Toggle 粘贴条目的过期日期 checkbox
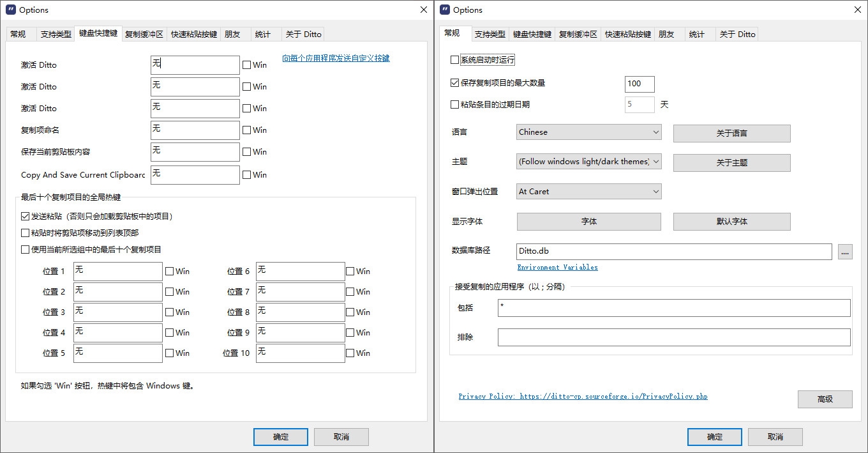Screen dimensions: 868x453 [455, 105]
